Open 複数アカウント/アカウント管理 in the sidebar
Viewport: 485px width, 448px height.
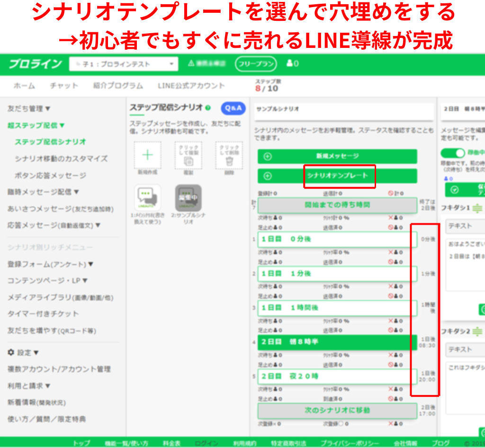[59, 369]
